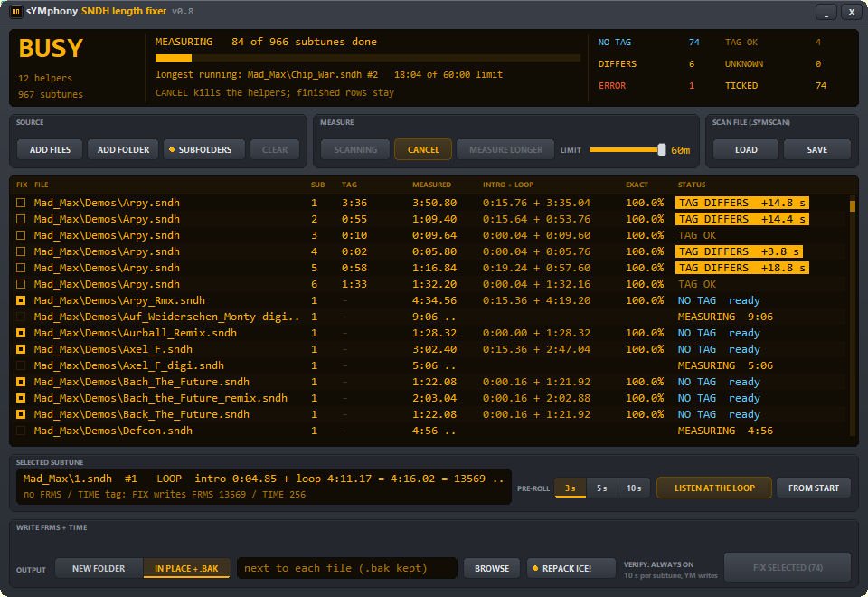Click the measuring progress bar

coord(368,58)
